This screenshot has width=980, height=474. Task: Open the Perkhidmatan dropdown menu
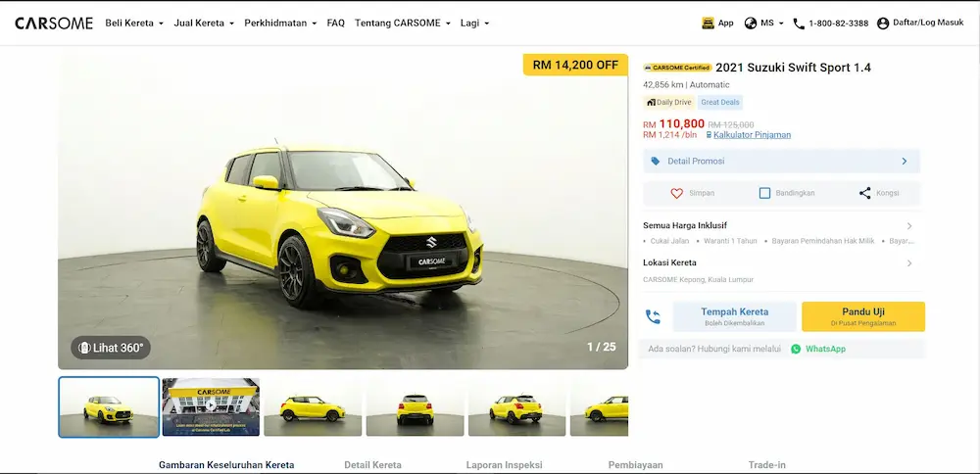coord(280,24)
